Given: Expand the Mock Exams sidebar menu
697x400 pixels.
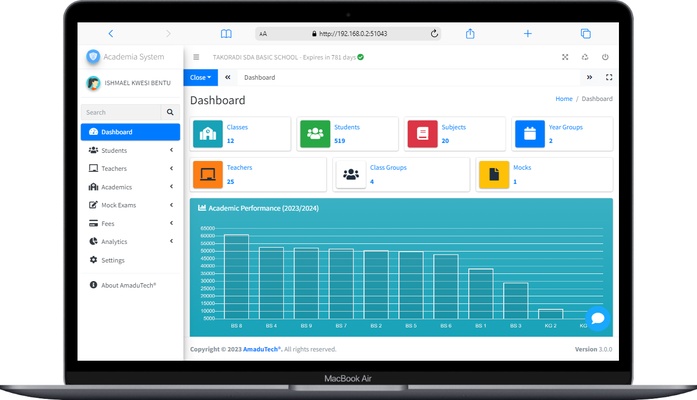Looking at the screenshot, I should pos(130,205).
